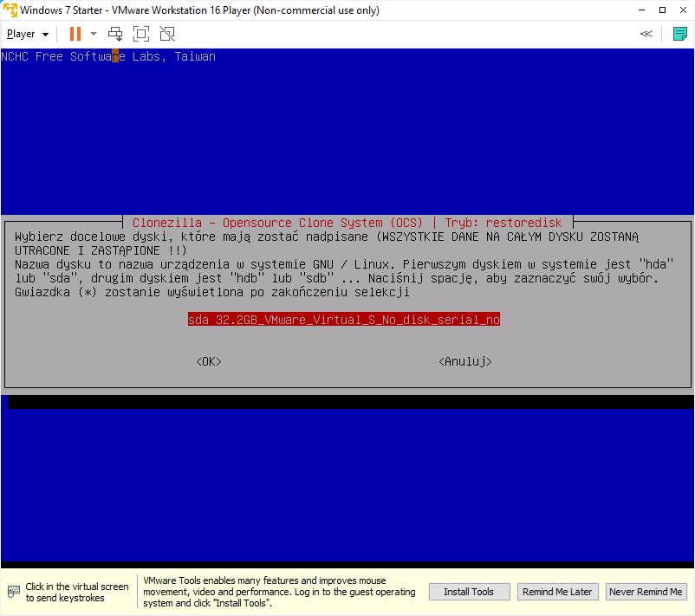Click Never Remind Me button
This screenshot has height=616, width=695.
pos(646,592)
